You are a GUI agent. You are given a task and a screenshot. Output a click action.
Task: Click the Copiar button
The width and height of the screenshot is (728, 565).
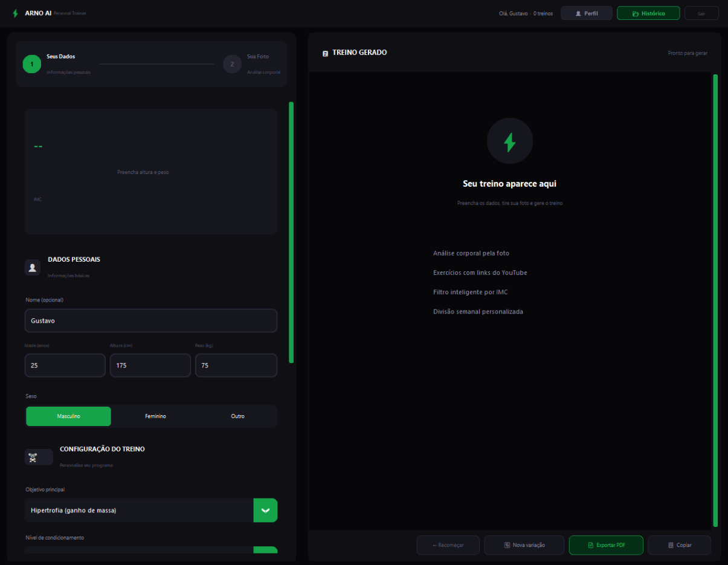(x=680, y=545)
